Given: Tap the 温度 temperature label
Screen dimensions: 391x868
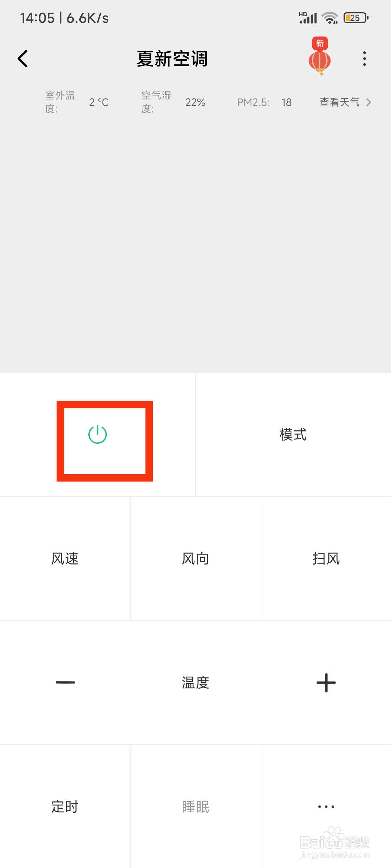Looking at the screenshot, I should click(195, 682).
